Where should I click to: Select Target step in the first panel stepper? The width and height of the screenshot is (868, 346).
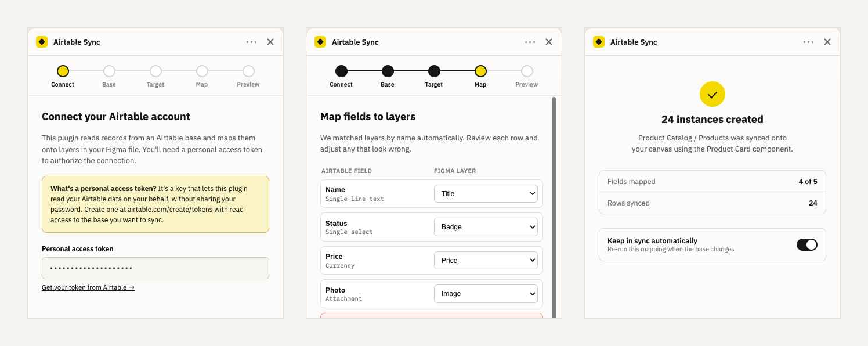[x=155, y=76]
